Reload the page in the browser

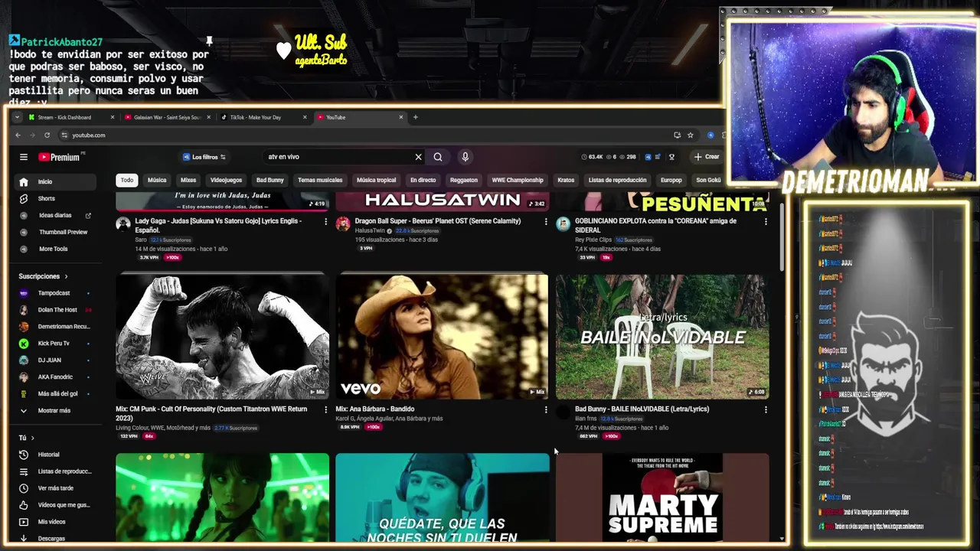point(47,135)
